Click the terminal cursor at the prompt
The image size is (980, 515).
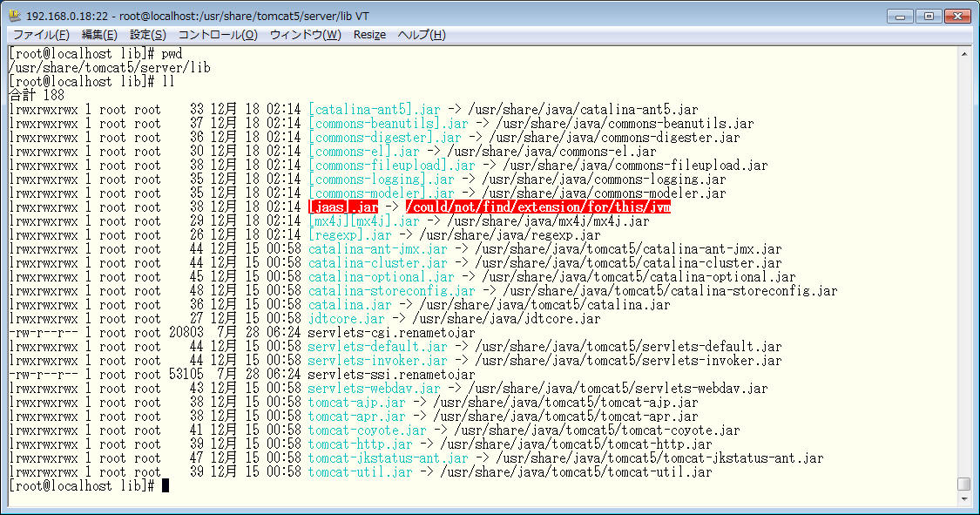(166, 486)
